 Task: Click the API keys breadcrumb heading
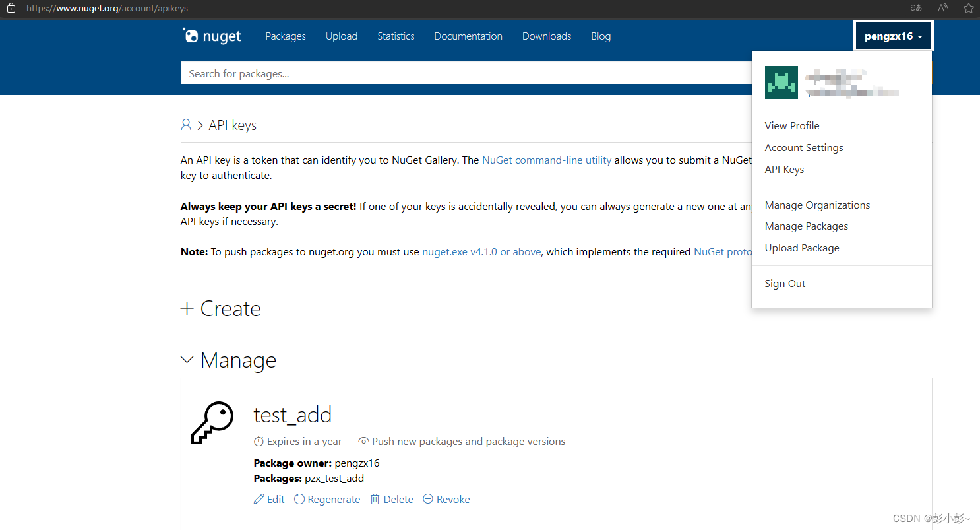pyautogui.click(x=233, y=125)
